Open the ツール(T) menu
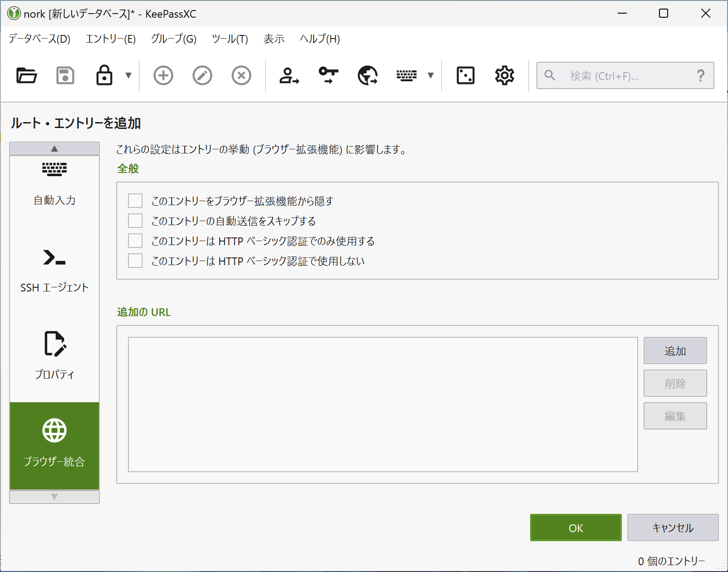Viewport: 728px width, 572px height. [x=230, y=39]
